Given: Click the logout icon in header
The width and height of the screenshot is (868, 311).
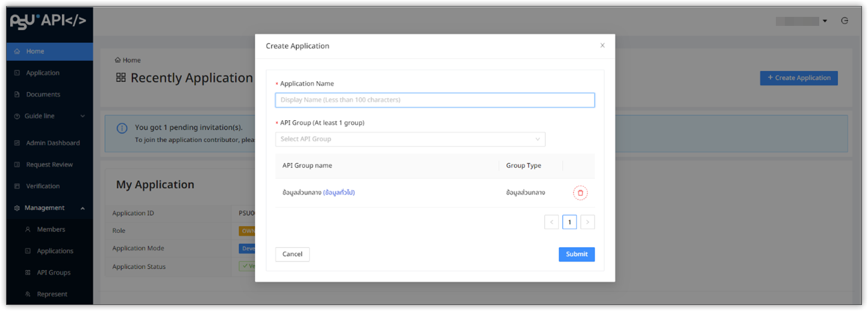Looking at the screenshot, I should [845, 20].
